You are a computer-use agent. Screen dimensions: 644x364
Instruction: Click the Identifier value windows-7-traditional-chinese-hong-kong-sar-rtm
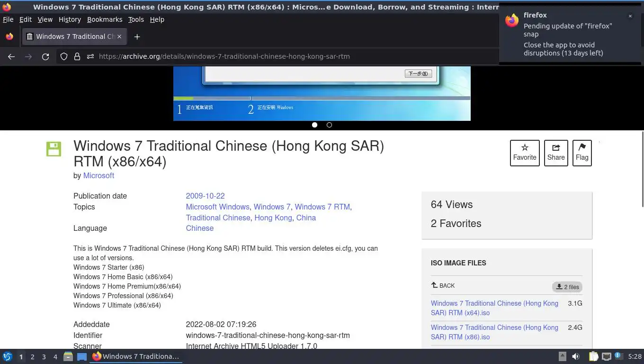(x=268, y=335)
